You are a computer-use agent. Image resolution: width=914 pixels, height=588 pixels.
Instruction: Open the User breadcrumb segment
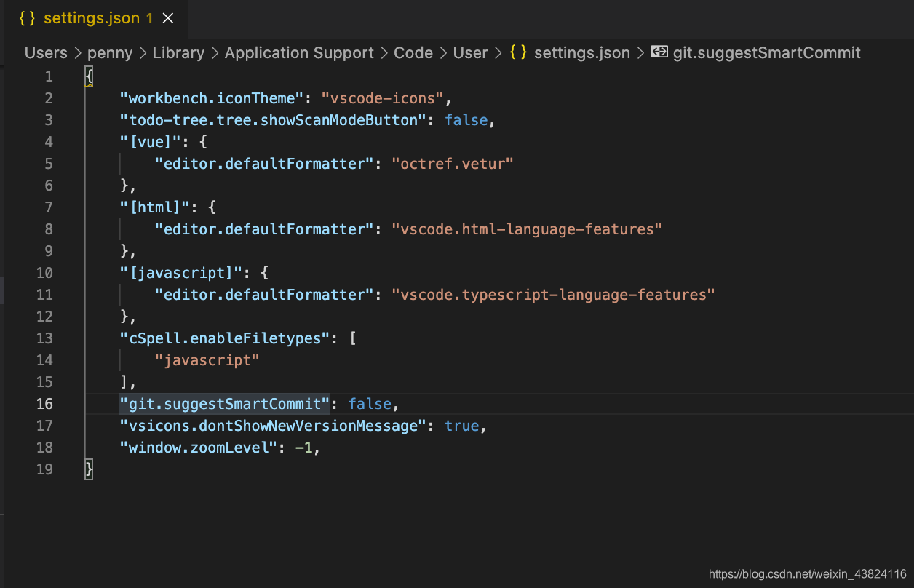pos(470,53)
